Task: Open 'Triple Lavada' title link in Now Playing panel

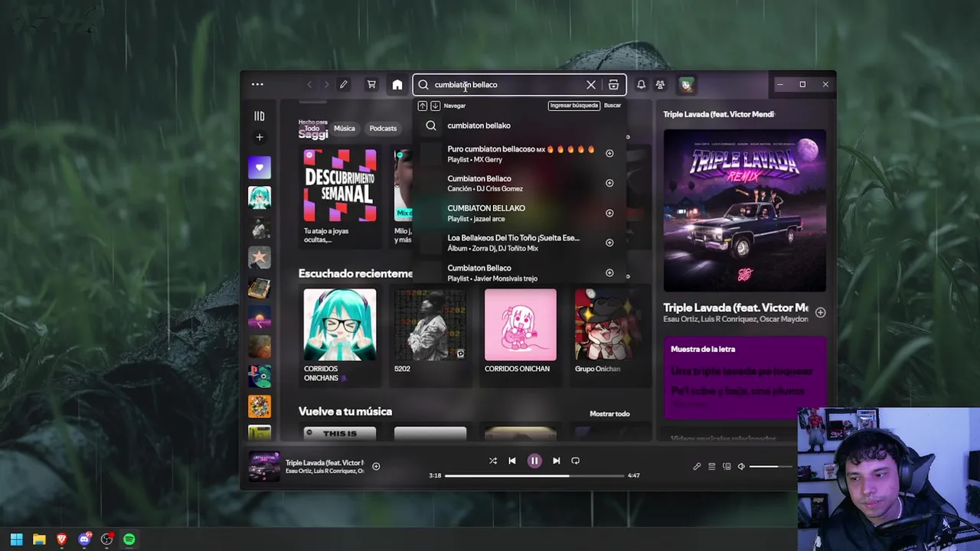Action: click(x=736, y=308)
